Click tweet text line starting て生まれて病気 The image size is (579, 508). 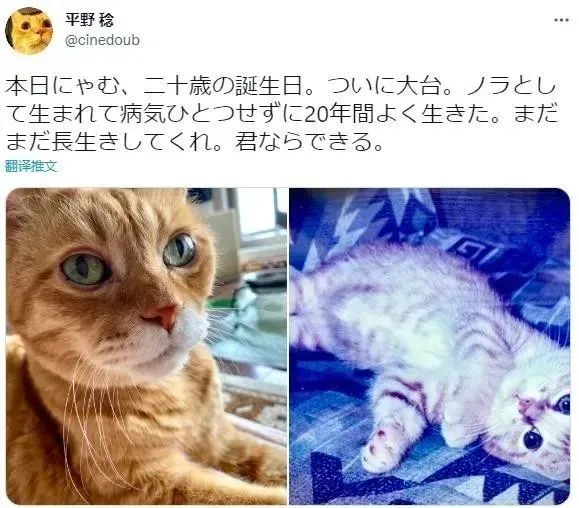pyautogui.click(x=282, y=114)
